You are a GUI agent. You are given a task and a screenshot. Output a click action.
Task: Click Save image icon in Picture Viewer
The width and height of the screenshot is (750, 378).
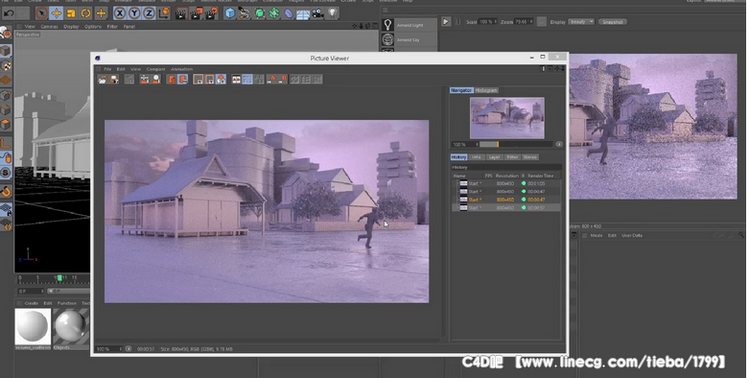pyautogui.click(x=114, y=79)
